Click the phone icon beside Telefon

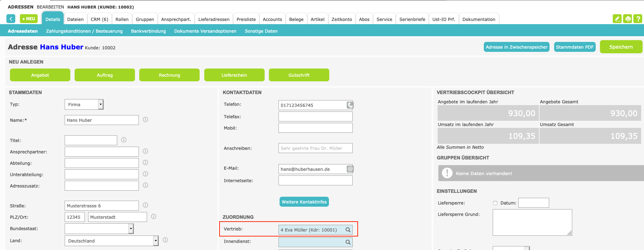tap(350, 105)
